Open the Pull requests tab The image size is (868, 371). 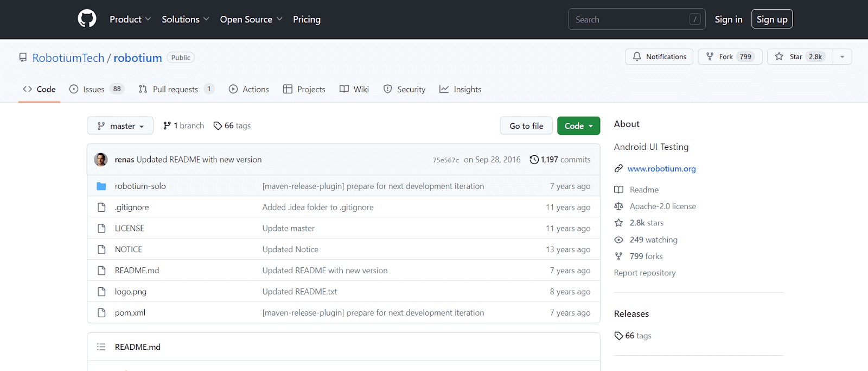tap(176, 89)
